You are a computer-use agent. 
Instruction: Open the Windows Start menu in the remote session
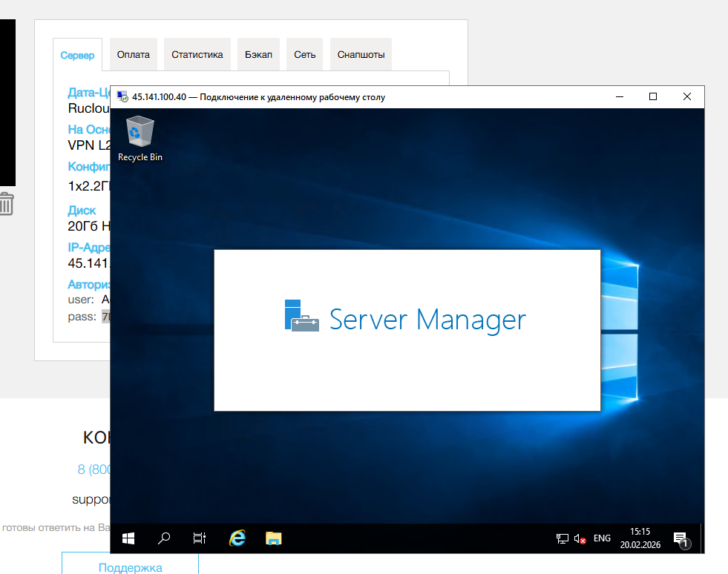coord(128,538)
